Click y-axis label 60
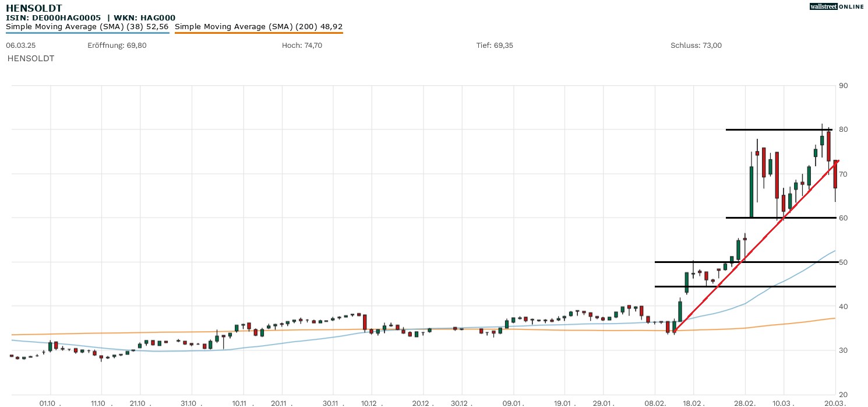This screenshot has height=407, width=868. pos(843,218)
